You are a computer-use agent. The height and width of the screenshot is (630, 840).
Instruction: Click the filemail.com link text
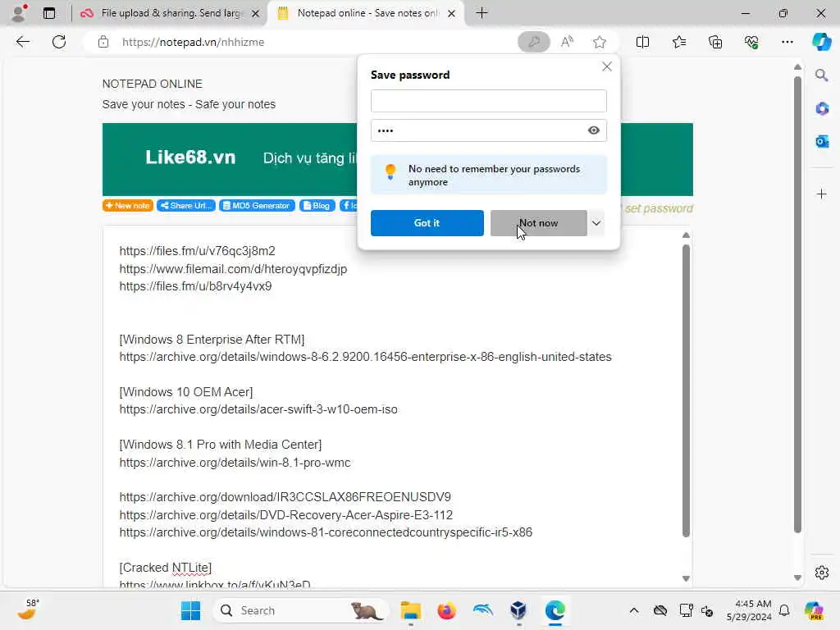tap(233, 269)
